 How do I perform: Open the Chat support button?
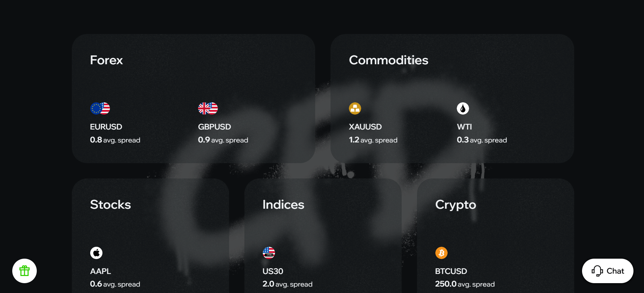(608, 271)
